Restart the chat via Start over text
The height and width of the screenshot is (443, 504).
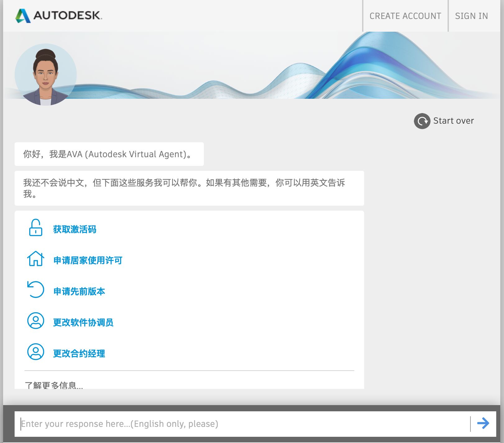pos(453,121)
